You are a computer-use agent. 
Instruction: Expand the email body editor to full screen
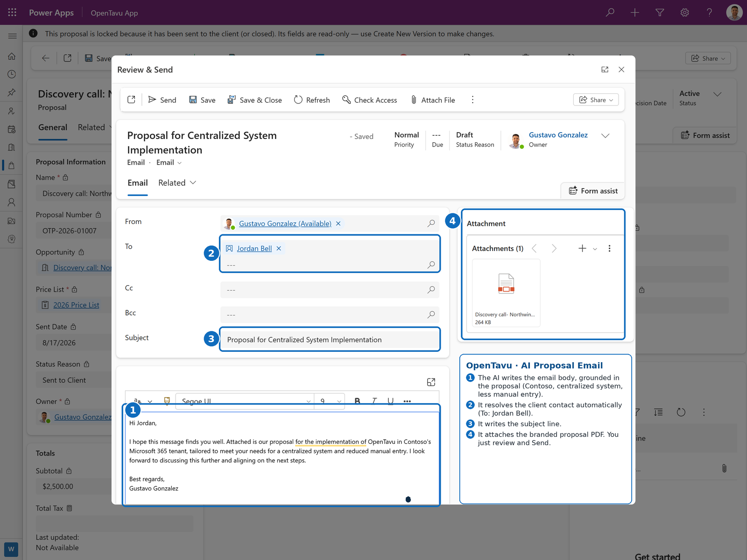pos(431,382)
